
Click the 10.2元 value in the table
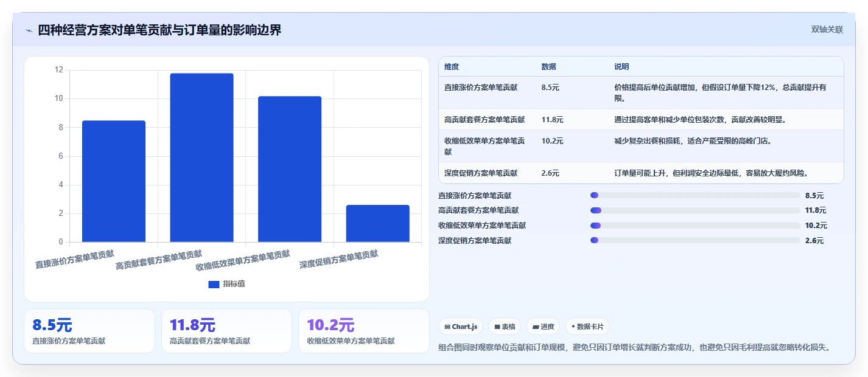(552, 141)
